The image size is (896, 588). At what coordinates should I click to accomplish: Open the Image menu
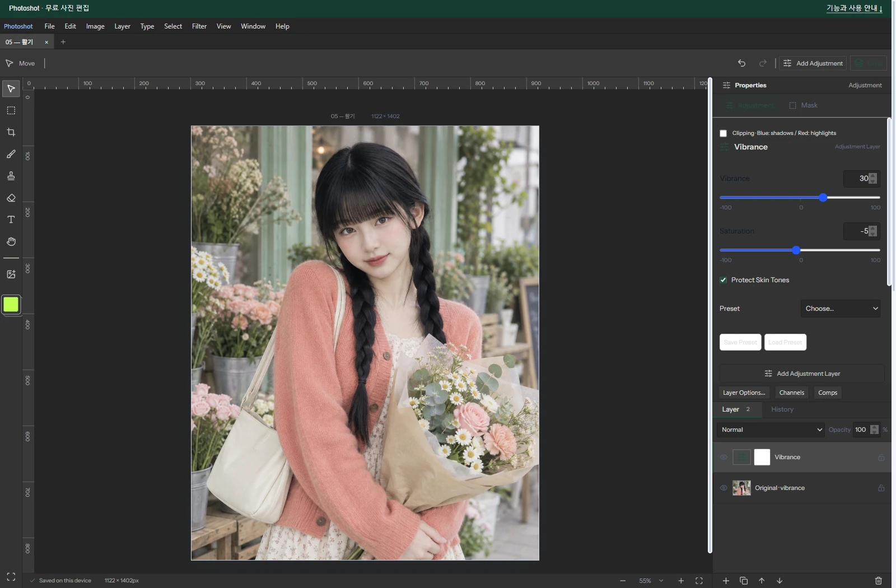click(x=95, y=26)
